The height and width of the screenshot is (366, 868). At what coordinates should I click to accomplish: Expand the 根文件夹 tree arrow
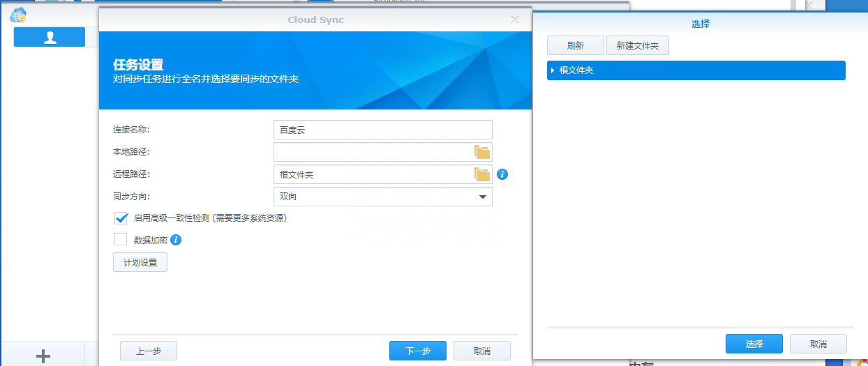tap(553, 70)
